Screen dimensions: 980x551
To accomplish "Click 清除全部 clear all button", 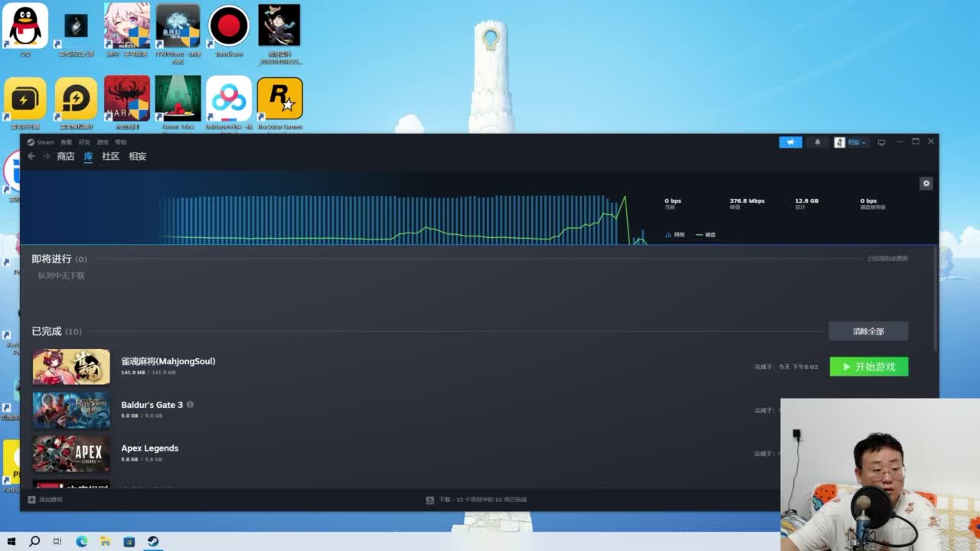I will [868, 331].
